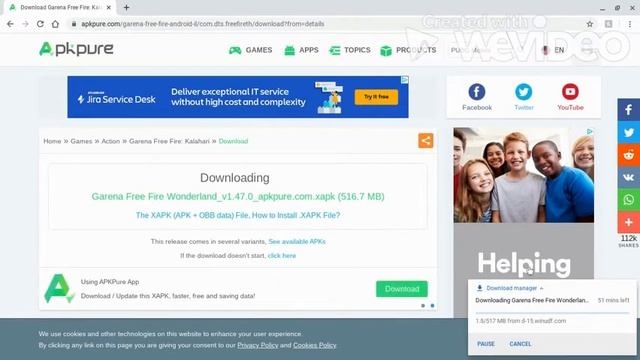Go to the Games breadcrumb
Screen dimensions: 640x360
coord(81,141)
